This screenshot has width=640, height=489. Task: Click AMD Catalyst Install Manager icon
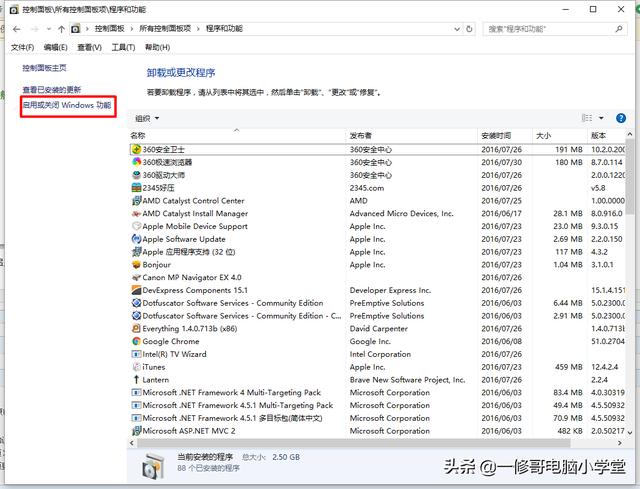click(136, 213)
